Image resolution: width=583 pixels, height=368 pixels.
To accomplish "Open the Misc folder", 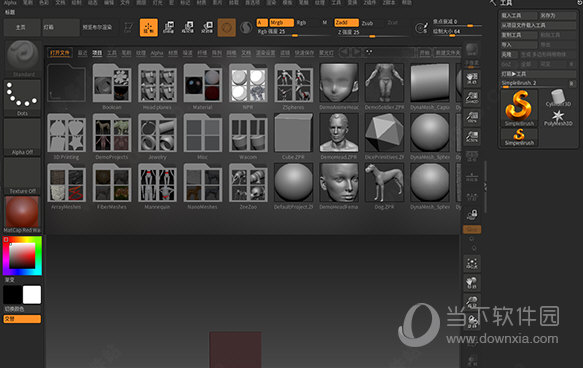I will pos(202,133).
